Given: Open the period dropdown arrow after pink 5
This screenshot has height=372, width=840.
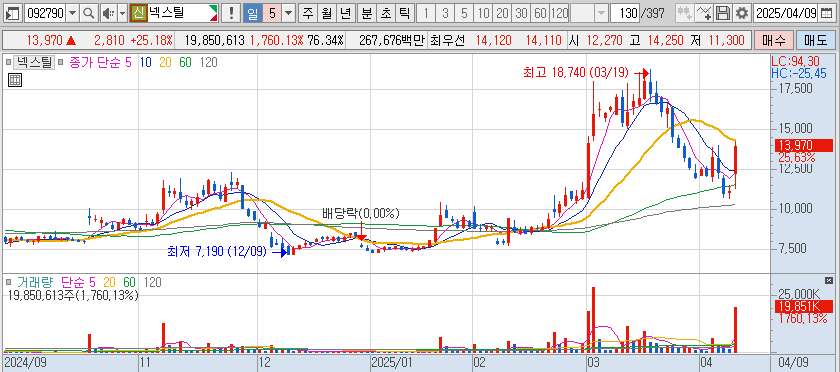Looking at the screenshot, I should tap(289, 13).
